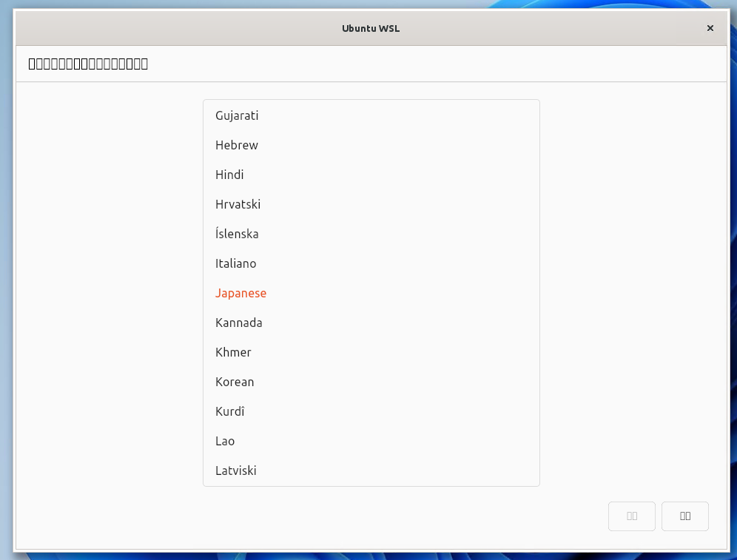Pick Lao from the list
Image resolution: width=737 pixels, height=560 pixels.
pos(224,441)
